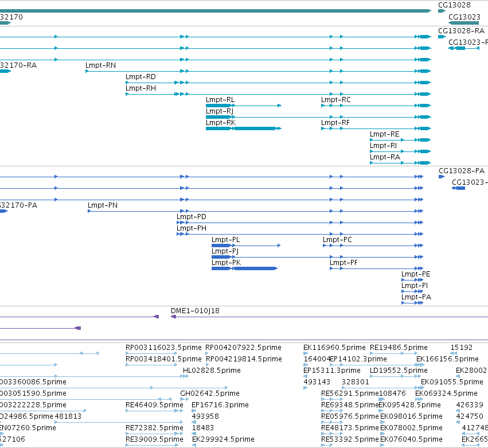Click the EK091055.5prime EST label

point(452,382)
